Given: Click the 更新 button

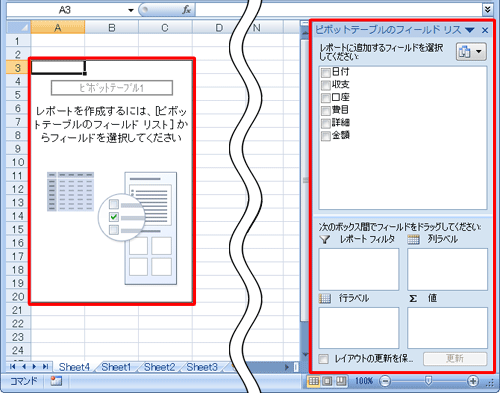Looking at the screenshot, I should (455, 359).
